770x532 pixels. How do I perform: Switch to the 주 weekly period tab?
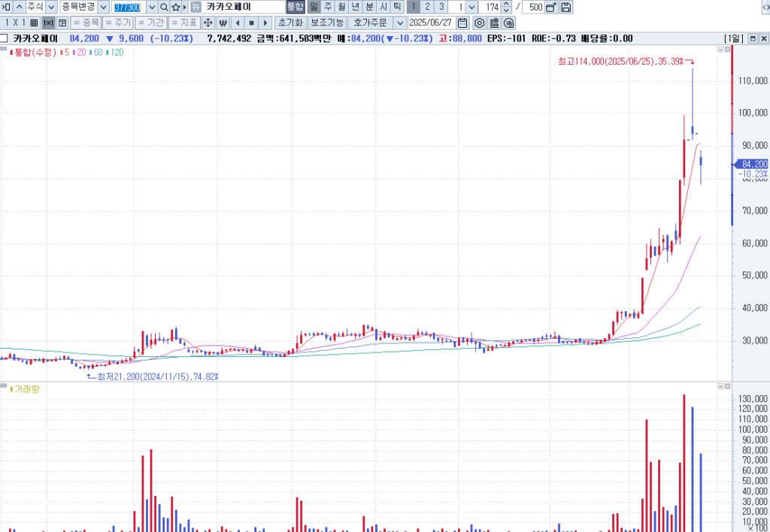pos(328,7)
